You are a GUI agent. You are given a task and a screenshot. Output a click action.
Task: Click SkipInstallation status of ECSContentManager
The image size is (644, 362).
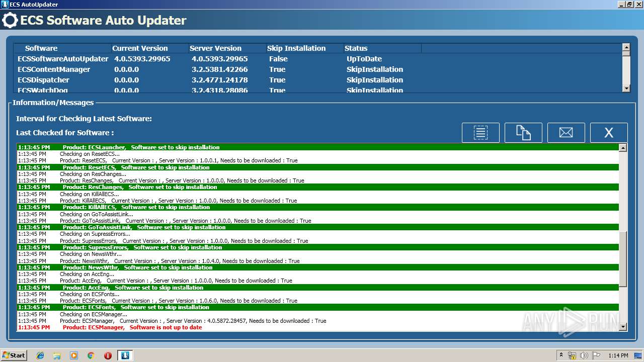click(375, 69)
